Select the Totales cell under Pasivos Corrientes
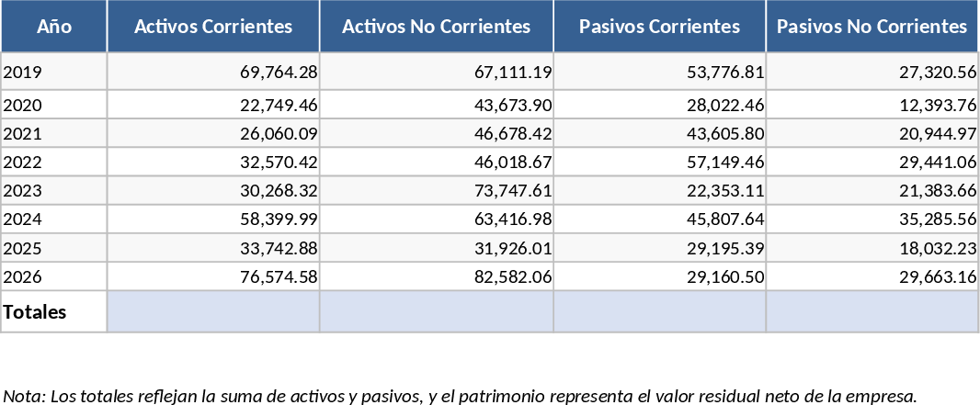This screenshot has width=980, height=405. click(659, 312)
